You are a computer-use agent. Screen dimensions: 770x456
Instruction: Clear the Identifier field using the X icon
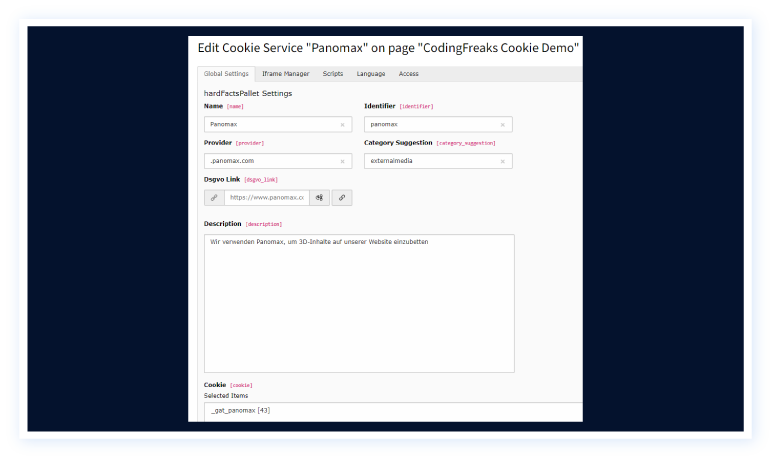(502, 125)
